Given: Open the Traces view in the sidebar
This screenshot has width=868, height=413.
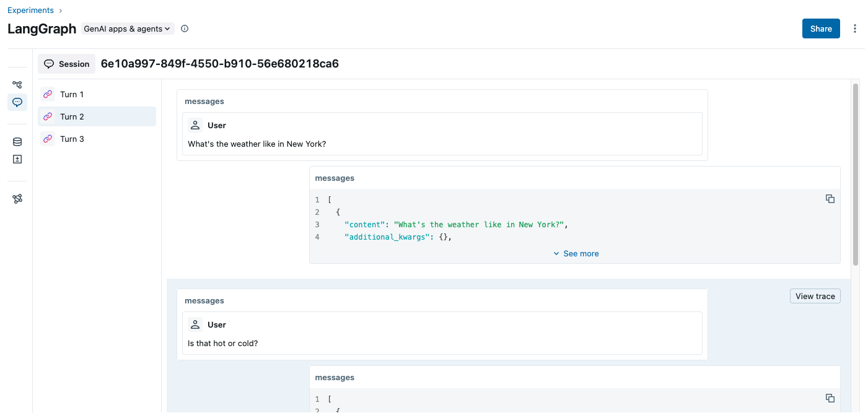Looking at the screenshot, I should (x=17, y=84).
